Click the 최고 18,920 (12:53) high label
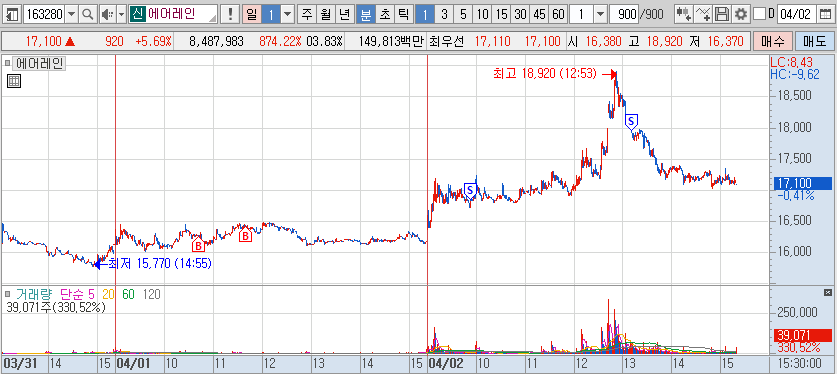 (544, 74)
